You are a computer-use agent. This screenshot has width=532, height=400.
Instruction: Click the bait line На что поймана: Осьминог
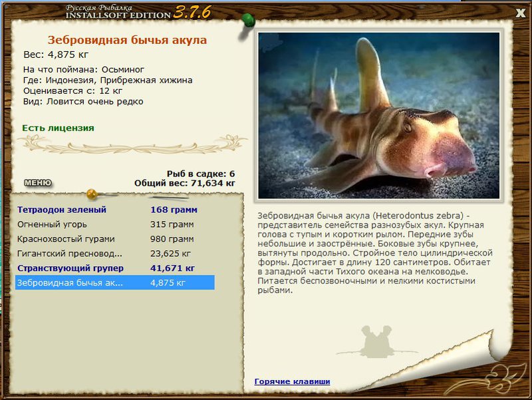tap(84, 70)
